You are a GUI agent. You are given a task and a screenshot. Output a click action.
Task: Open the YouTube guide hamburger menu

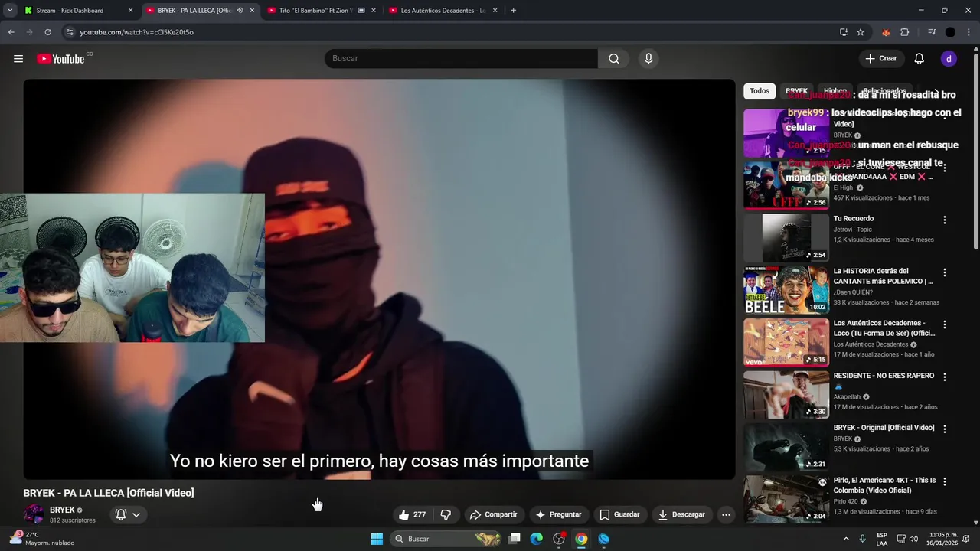click(18, 59)
